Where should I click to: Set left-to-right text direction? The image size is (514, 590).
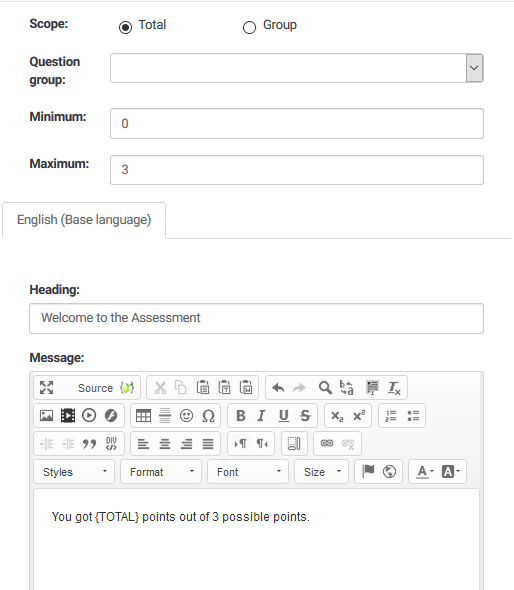240,444
